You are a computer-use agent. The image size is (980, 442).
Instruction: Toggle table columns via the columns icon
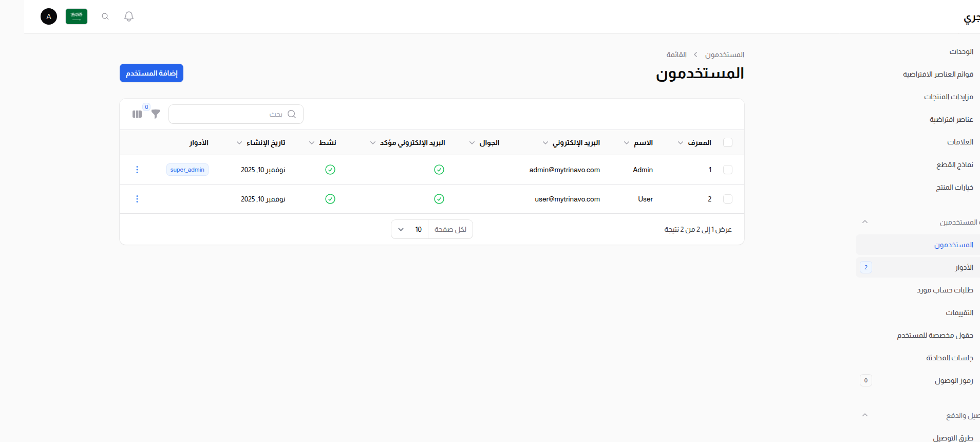tap(137, 114)
